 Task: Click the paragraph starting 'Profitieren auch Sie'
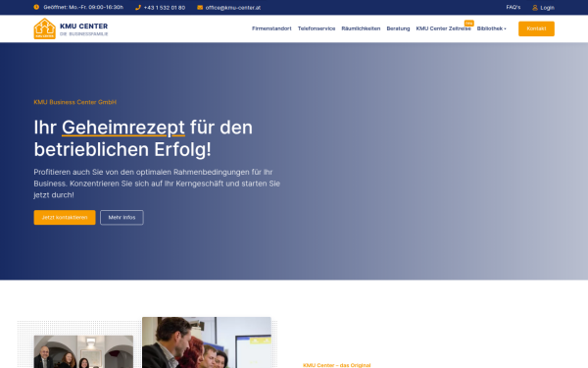157,184
